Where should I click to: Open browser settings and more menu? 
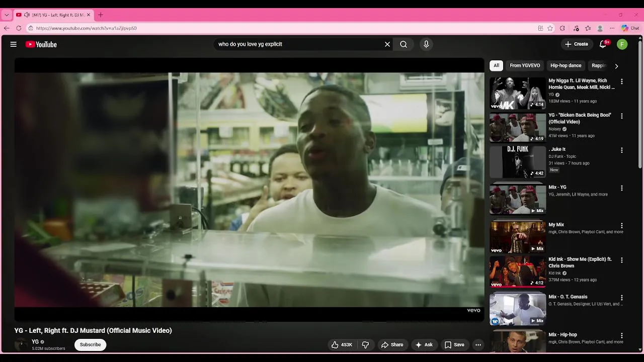(x=612, y=28)
